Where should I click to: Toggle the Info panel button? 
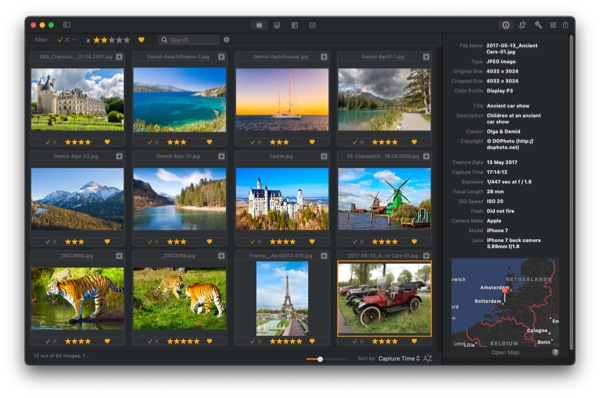[505, 25]
